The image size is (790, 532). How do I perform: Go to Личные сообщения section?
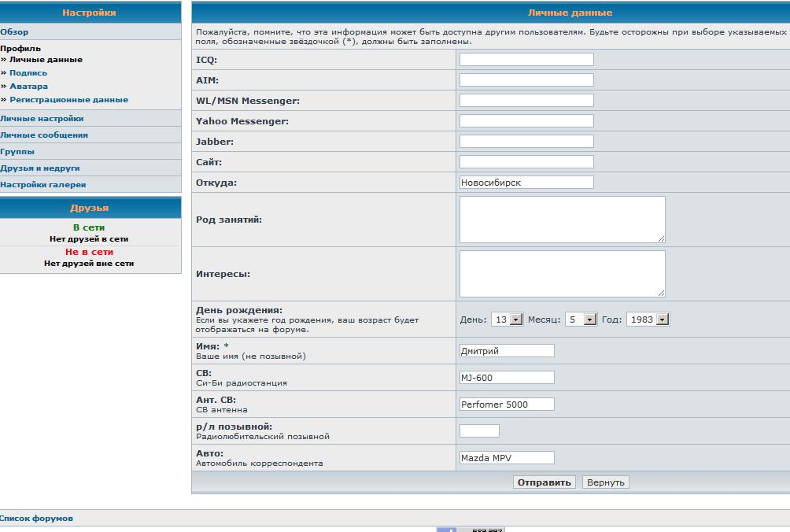click(44, 135)
